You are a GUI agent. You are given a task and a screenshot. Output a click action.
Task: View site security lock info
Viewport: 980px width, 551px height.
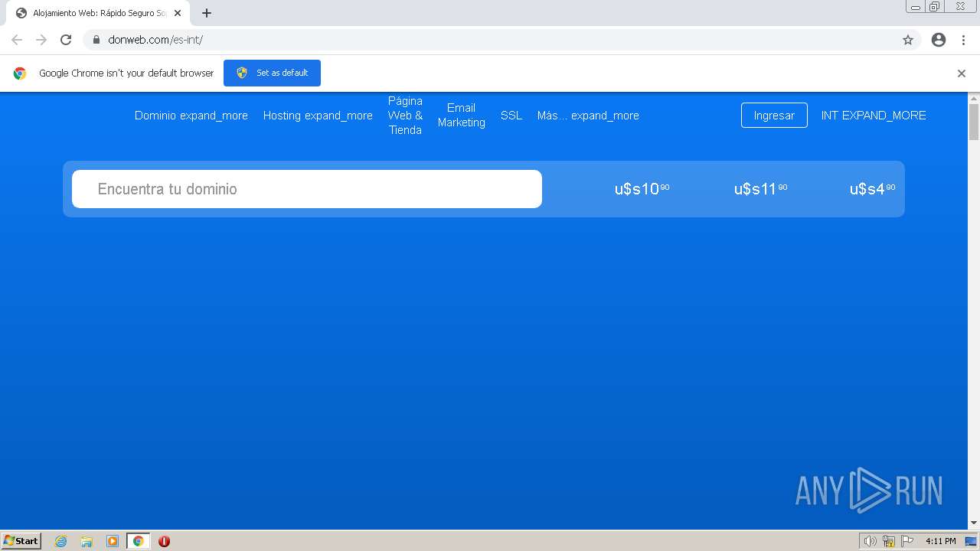pyautogui.click(x=96, y=40)
